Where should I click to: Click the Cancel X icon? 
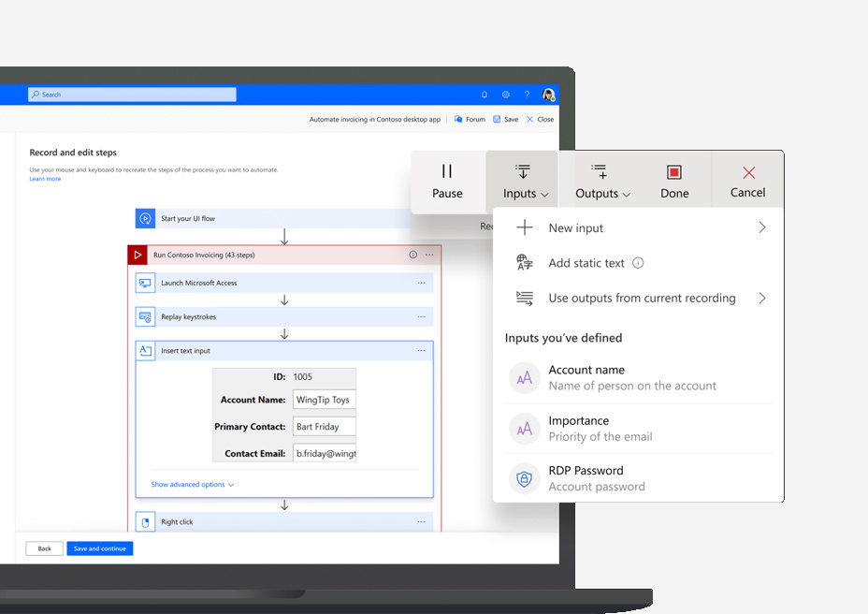[x=747, y=172]
